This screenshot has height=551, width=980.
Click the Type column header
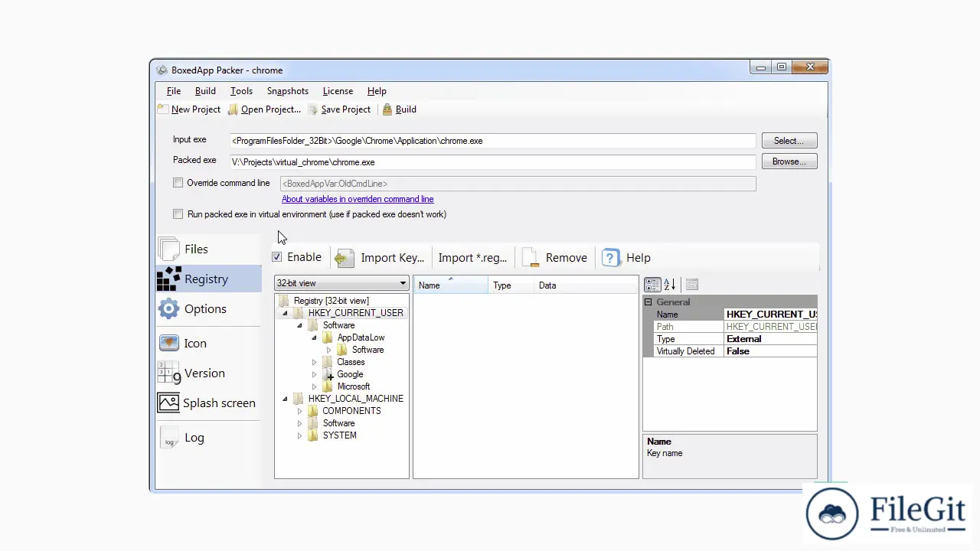[511, 285]
